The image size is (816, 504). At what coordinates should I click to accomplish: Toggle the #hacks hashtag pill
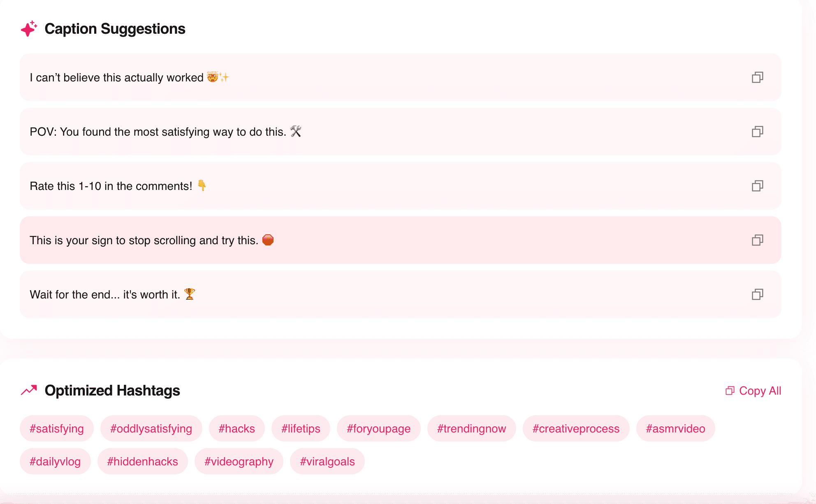pos(236,428)
